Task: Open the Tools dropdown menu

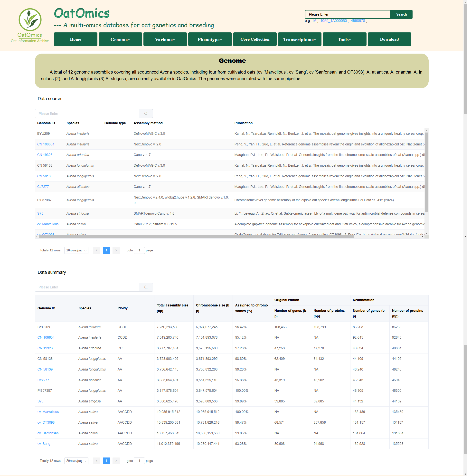Action: 344,39
